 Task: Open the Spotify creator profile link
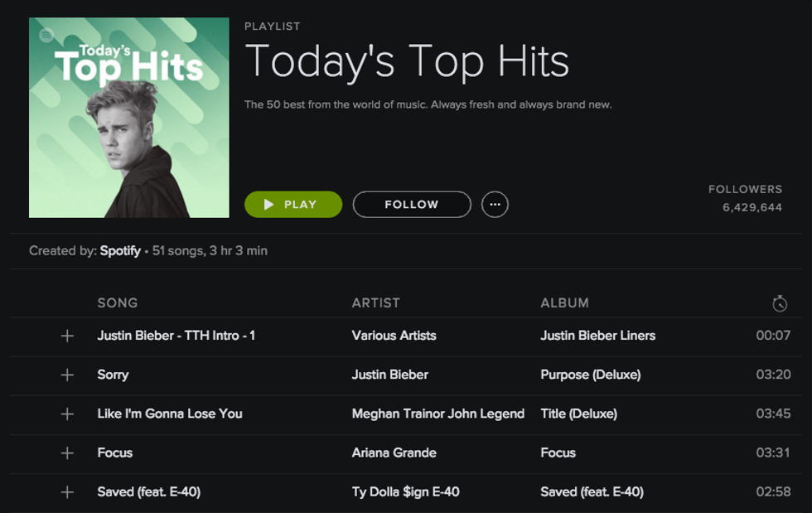coord(120,250)
